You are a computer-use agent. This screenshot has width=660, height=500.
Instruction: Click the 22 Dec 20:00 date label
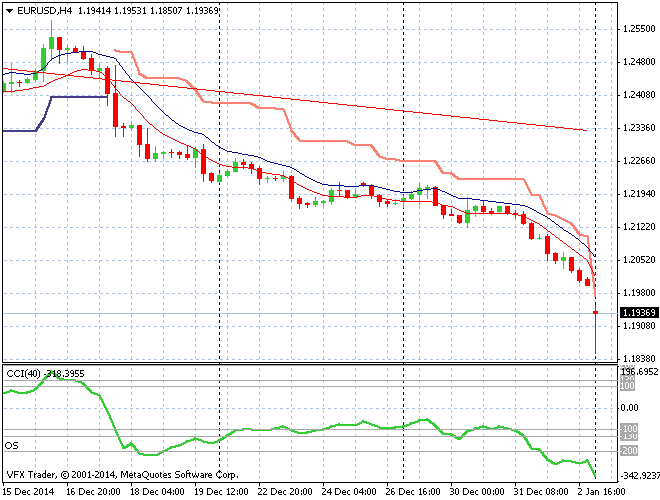[x=285, y=492]
